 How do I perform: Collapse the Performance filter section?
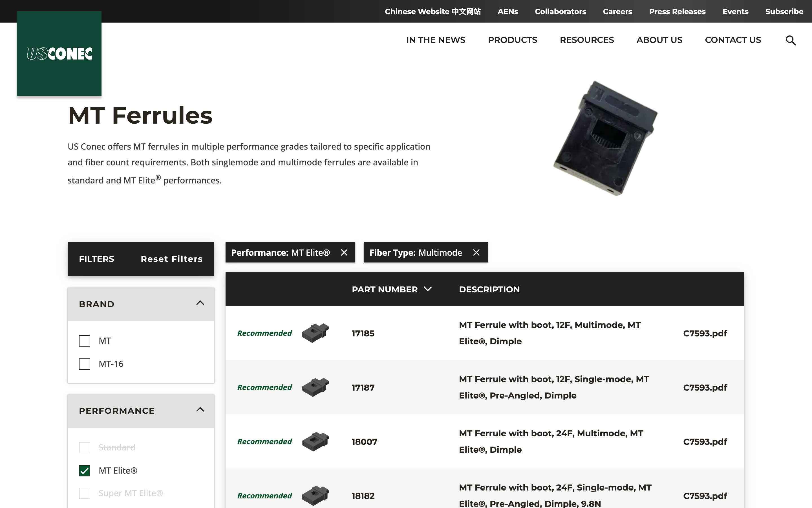tap(200, 410)
